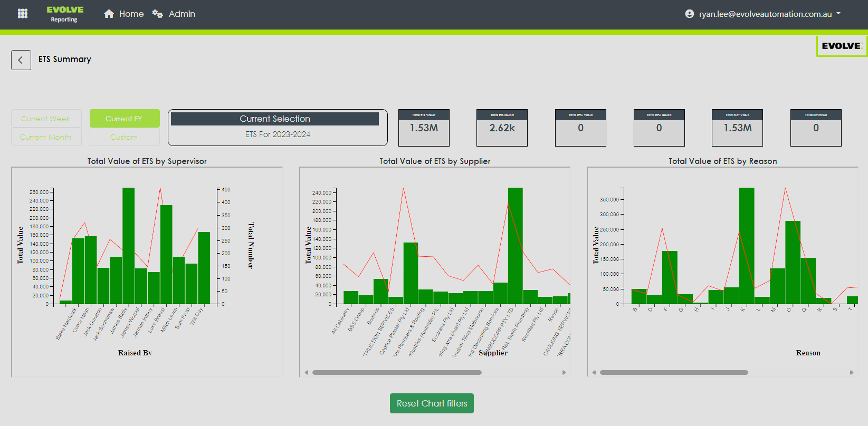Image resolution: width=868 pixels, height=426 pixels.
Task: Click the Evolve Reporting logo
Action: tap(64, 14)
